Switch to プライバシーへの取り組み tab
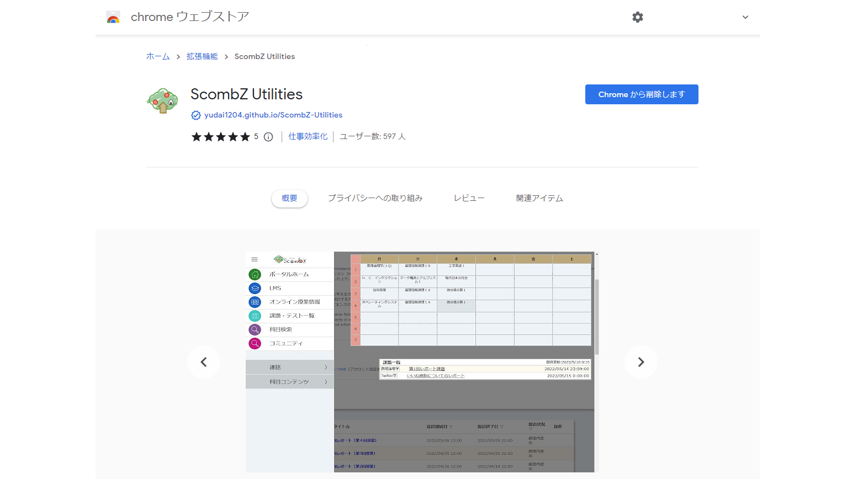Viewport: 868px width, 479px height. (x=375, y=198)
